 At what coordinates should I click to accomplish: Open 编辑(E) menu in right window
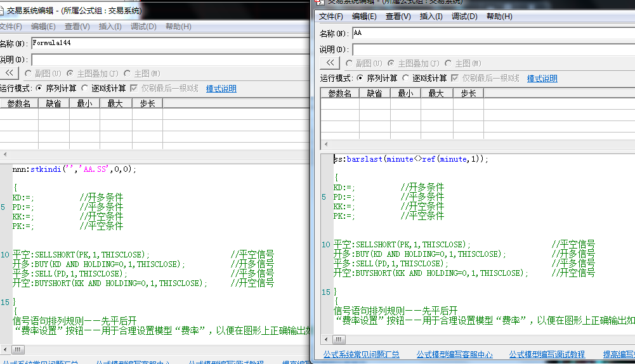tap(364, 16)
